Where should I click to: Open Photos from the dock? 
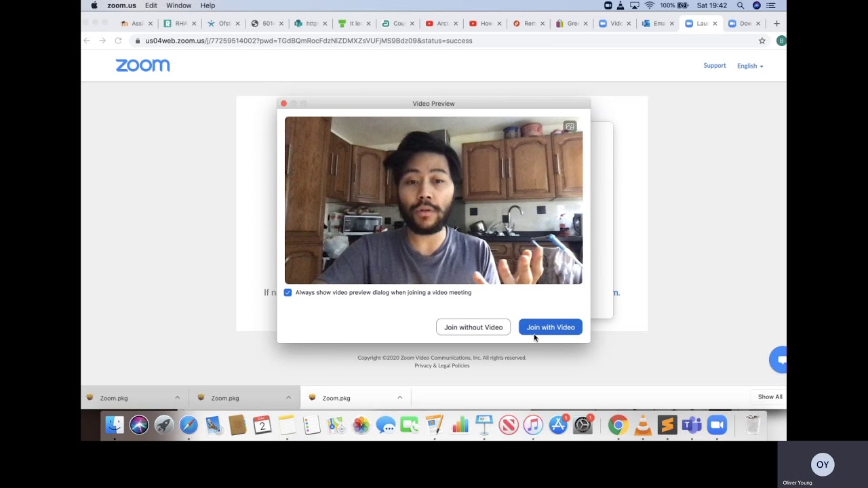point(361,425)
